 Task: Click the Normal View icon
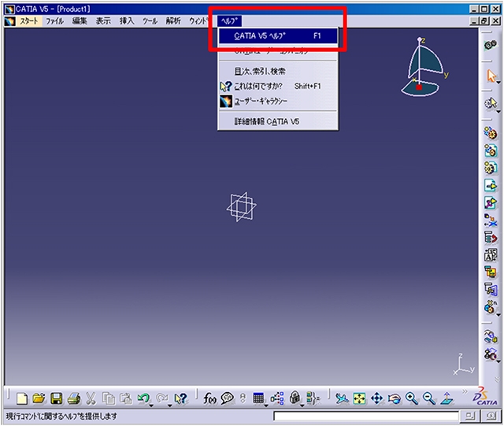click(447, 398)
